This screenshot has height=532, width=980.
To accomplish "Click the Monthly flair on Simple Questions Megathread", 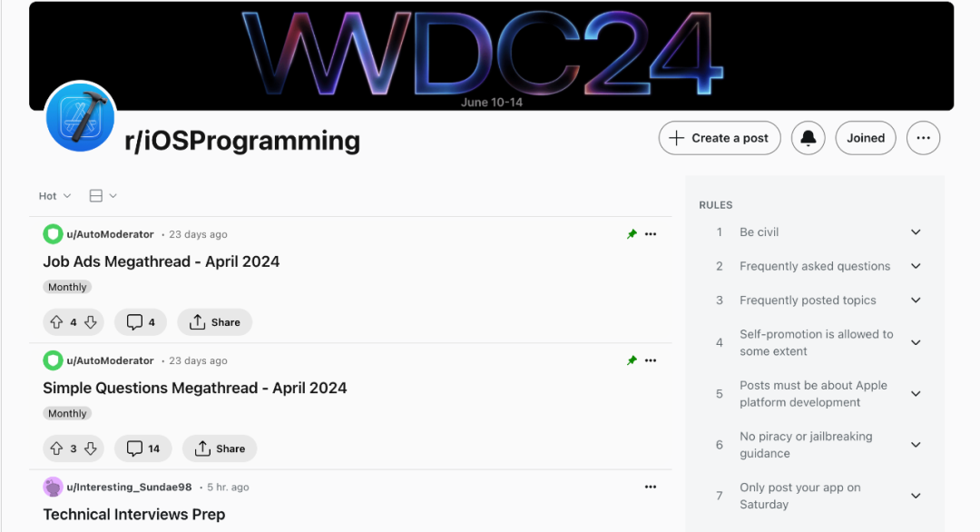I will (x=67, y=413).
